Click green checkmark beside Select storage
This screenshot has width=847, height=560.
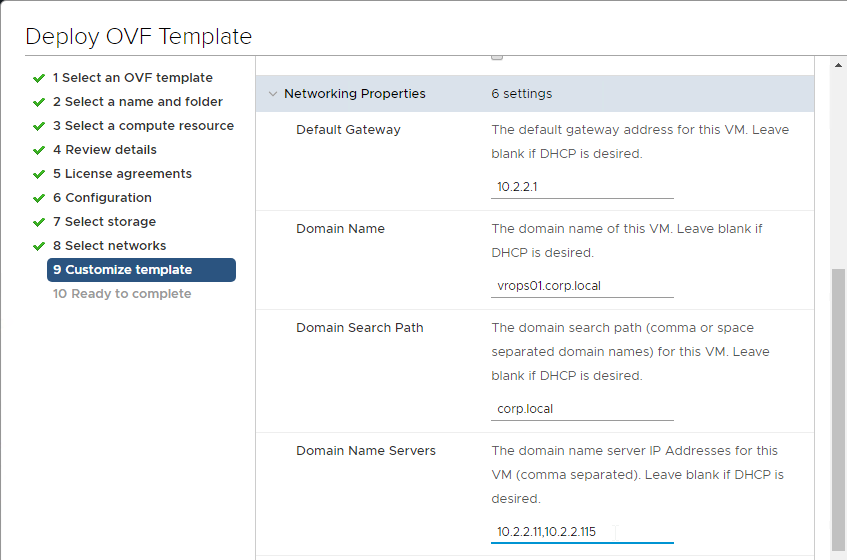[x=39, y=222]
